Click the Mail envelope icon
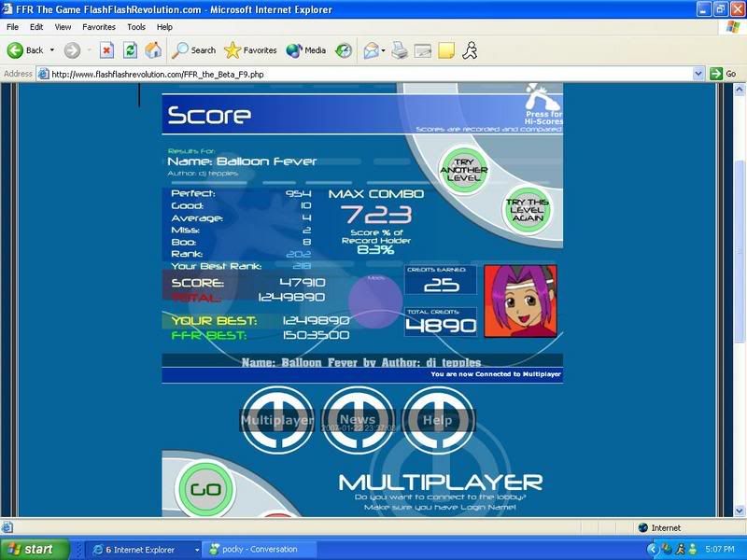Image resolution: width=747 pixels, height=560 pixels. 372,50
